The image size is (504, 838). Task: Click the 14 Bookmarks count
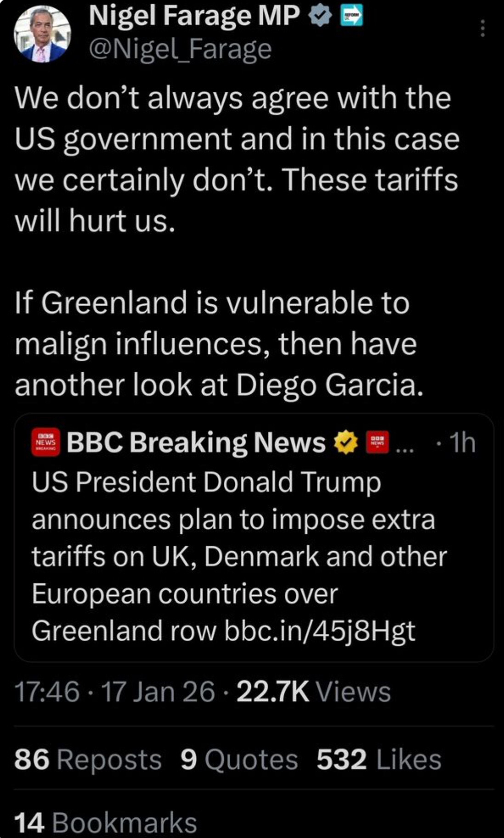tap(106, 822)
